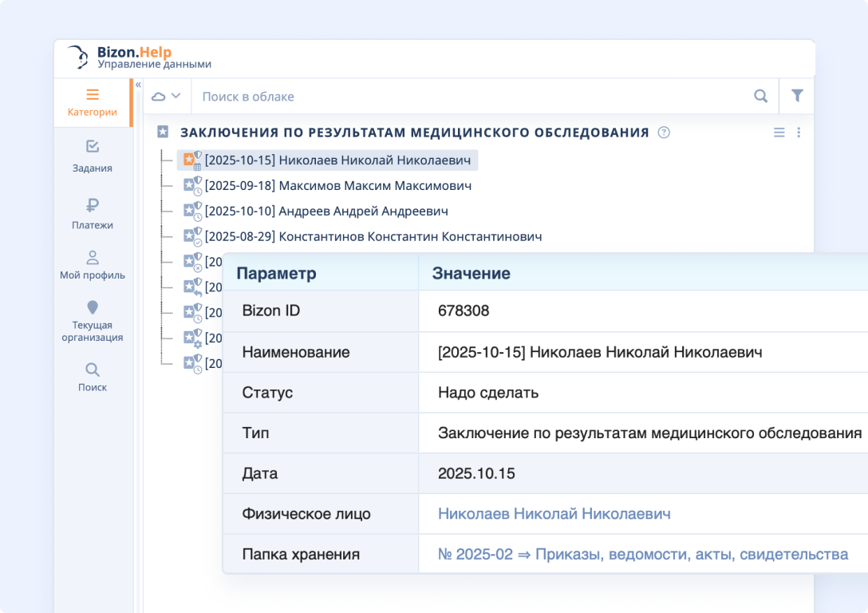The height and width of the screenshot is (613, 868).
Task: Click the magnifier icon inside the cloud search bar
Action: tap(760, 95)
